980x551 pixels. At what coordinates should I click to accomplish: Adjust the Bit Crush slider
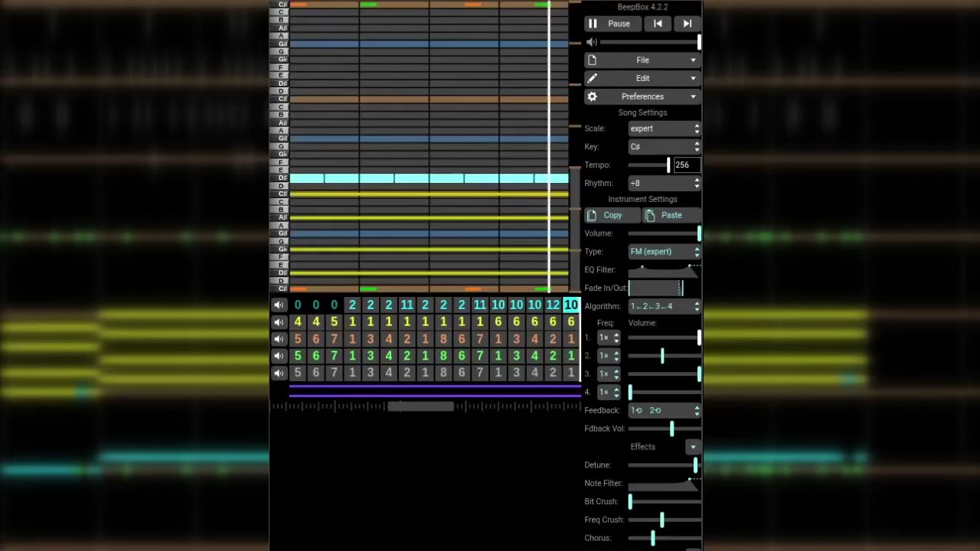pyautogui.click(x=665, y=501)
